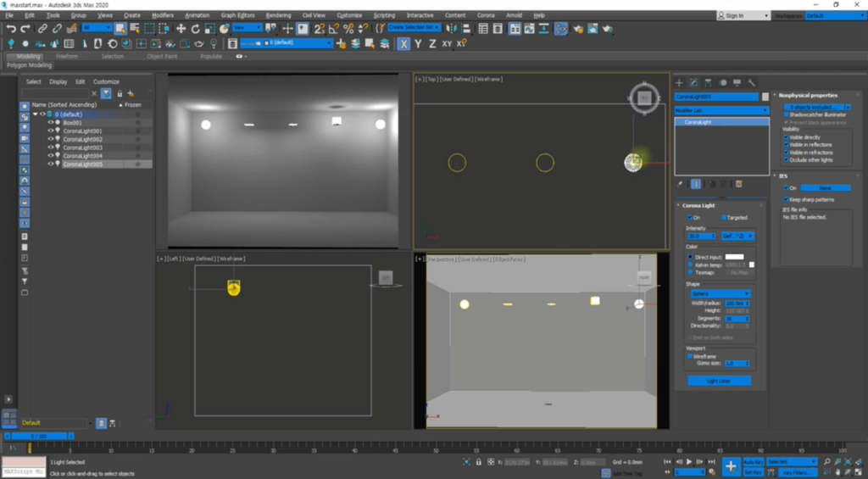Viewport: 868px width, 479px height.
Task: Restrict transform to the Y axis
Action: (418, 43)
